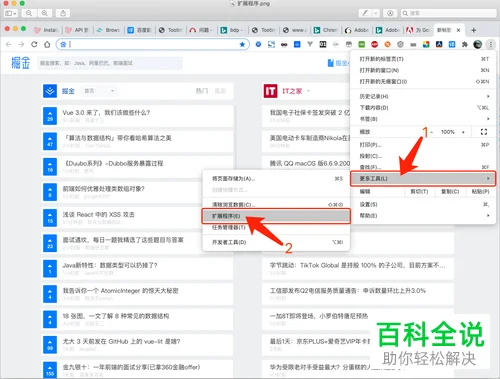
Task: Focus the Chrome address bar
Action: coord(153,44)
